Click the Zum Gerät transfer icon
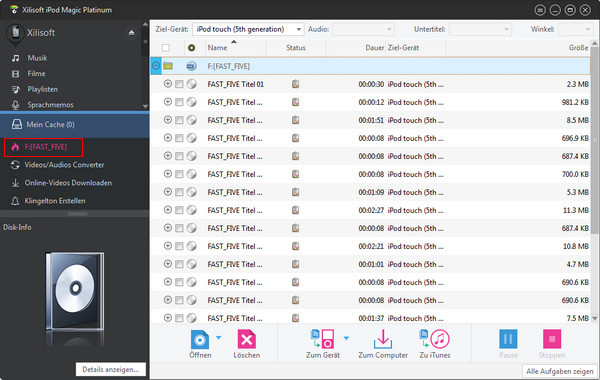This screenshot has height=380, width=600. pos(323,339)
